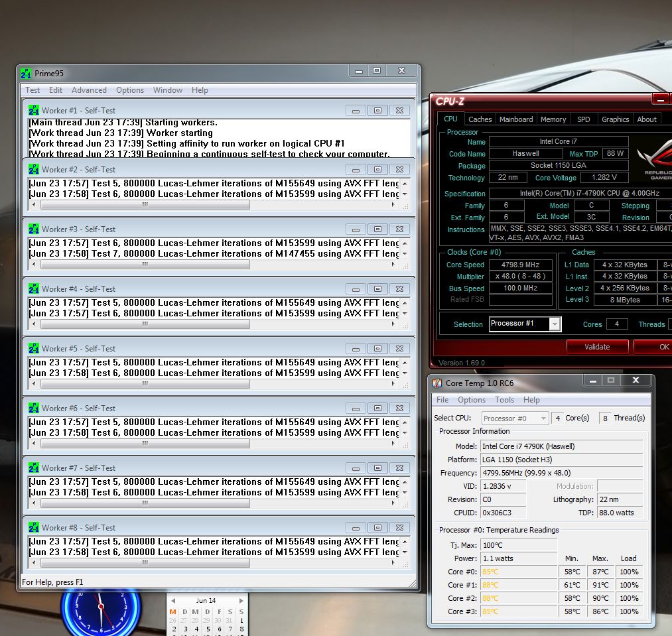This screenshot has width=672, height=636.
Task: Open Prime95 Help menu
Action: point(200,90)
